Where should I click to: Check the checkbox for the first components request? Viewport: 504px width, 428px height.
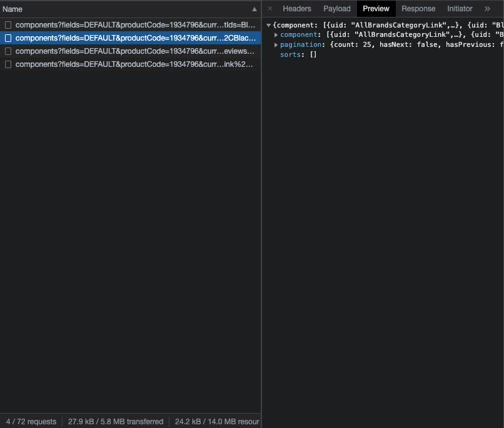click(8, 24)
